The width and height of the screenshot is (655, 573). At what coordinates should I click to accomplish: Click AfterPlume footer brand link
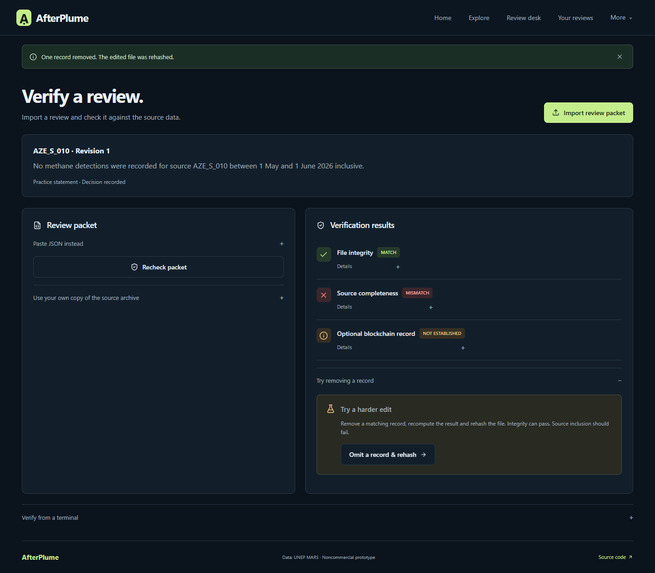40,557
